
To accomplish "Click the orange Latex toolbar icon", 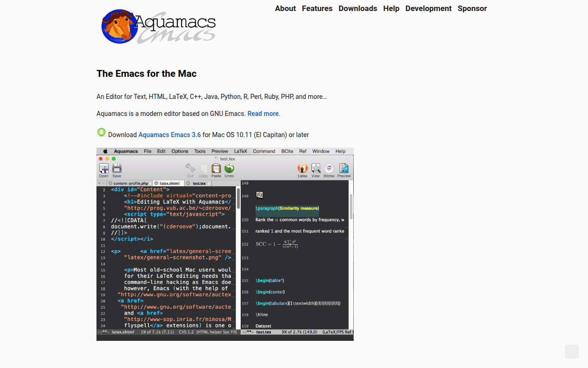I will (302, 168).
